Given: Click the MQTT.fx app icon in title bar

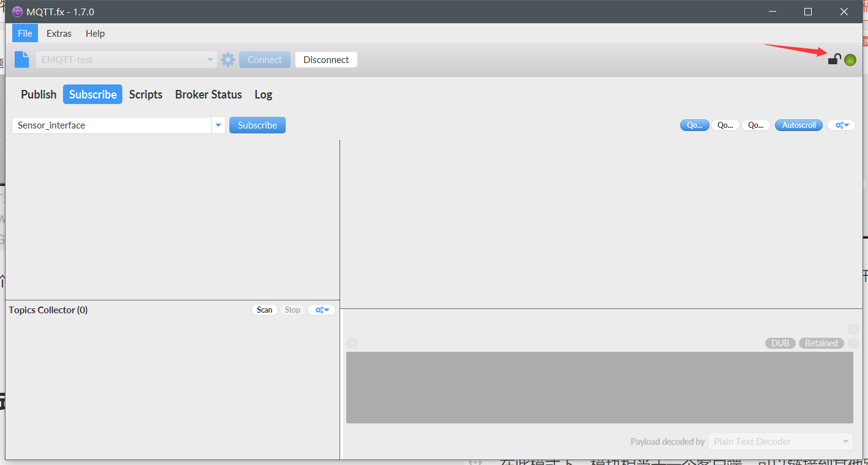Looking at the screenshot, I should [x=17, y=12].
